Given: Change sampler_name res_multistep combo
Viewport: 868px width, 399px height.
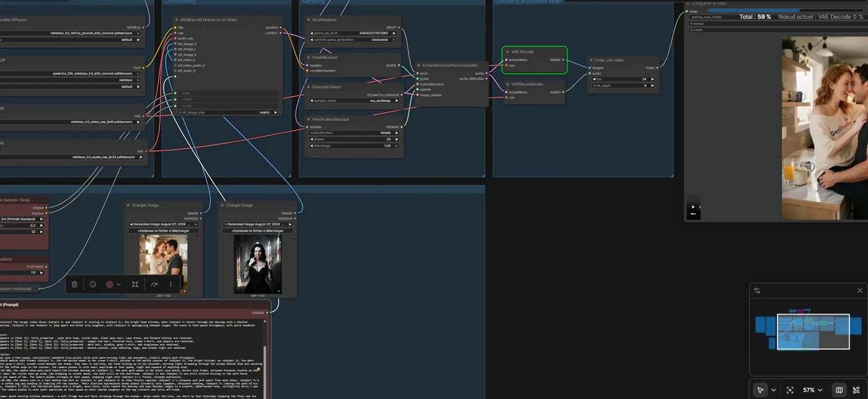Looking at the screenshot, I should coord(354,100).
